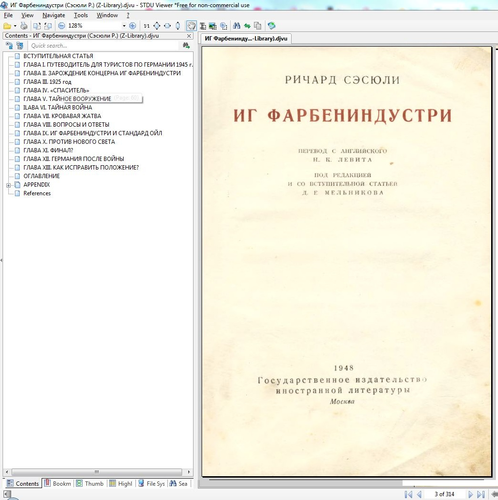
Task: Switch to the Thumbnails panel tab
Action: pos(90,483)
